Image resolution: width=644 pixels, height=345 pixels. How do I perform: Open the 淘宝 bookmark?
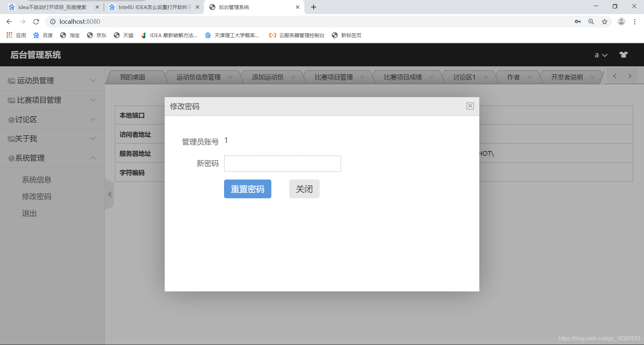coord(70,35)
